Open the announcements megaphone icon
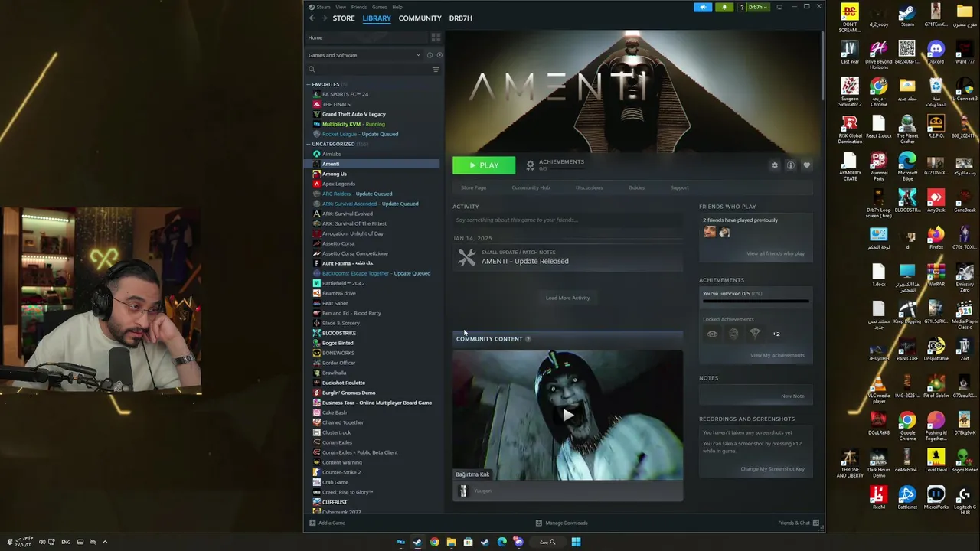 703,7
